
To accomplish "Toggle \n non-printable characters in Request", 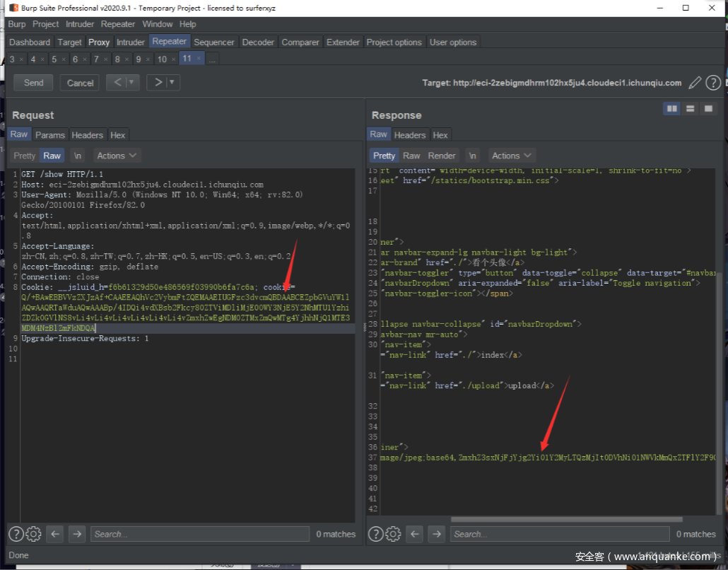I will tap(78, 156).
